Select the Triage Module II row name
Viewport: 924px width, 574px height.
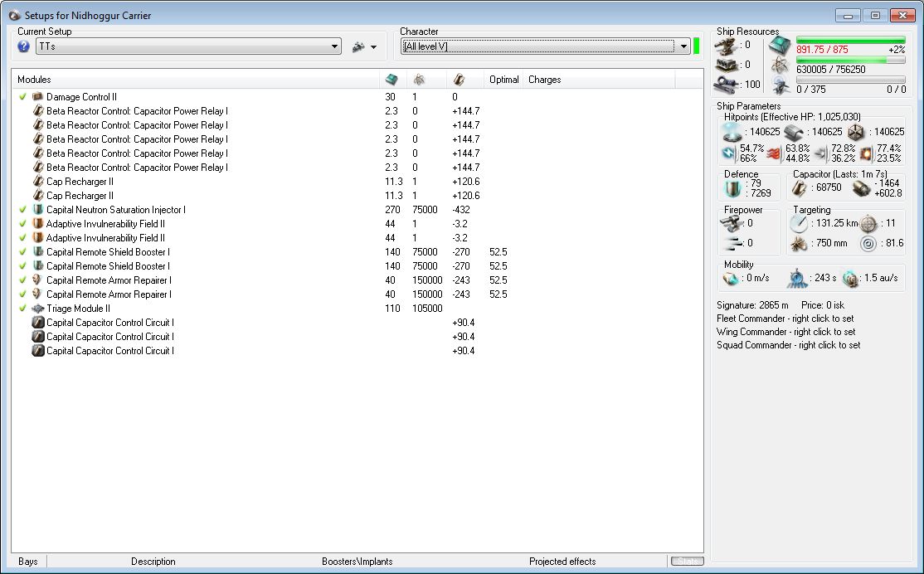tap(78, 309)
